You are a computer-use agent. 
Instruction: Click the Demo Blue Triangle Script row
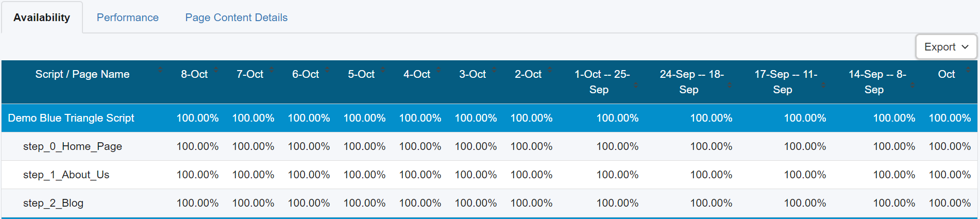pyautogui.click(x=71, y=118)
